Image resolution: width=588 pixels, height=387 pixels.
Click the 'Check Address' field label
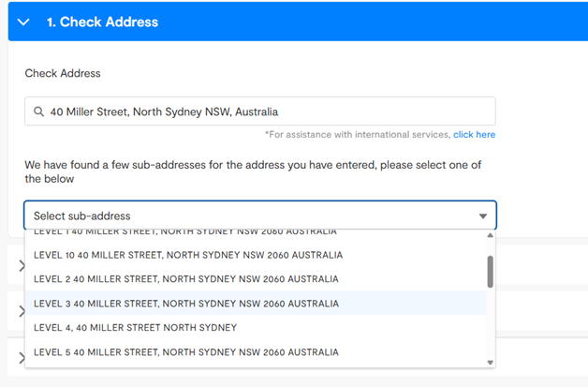point(63,73)
